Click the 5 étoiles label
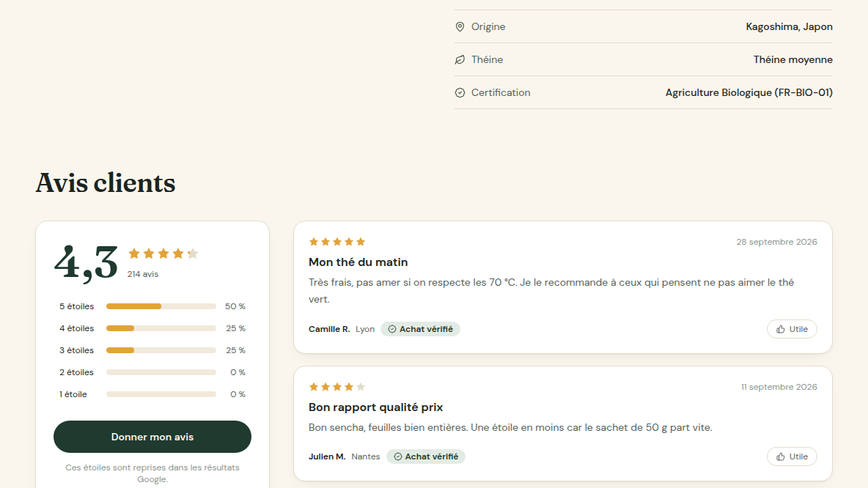 [x=76, y=306]
